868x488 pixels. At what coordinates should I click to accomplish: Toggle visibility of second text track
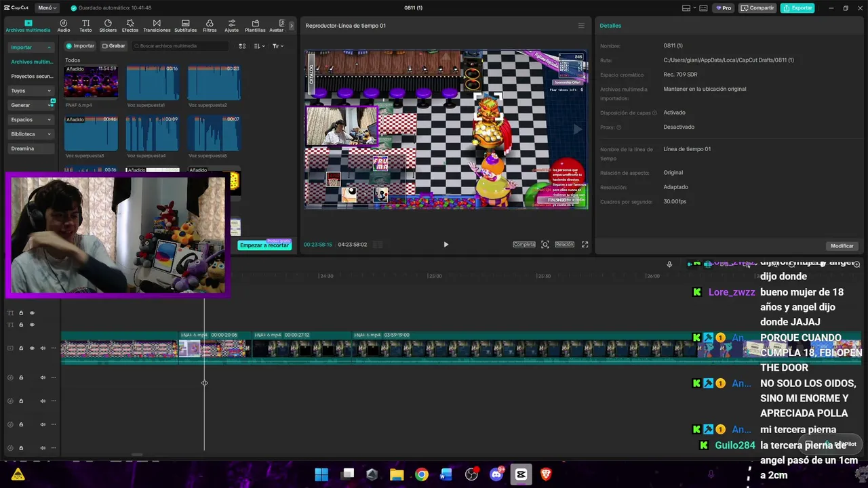pyautogui.click(x=32, y=325)
